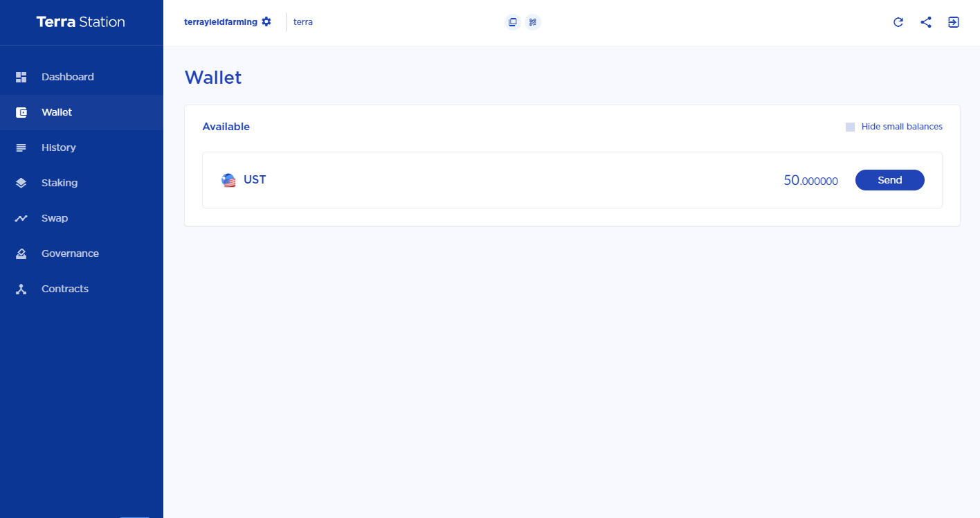Click the Governance gavel icon
This screenshot has width=980, height=518.
point(21,253)
